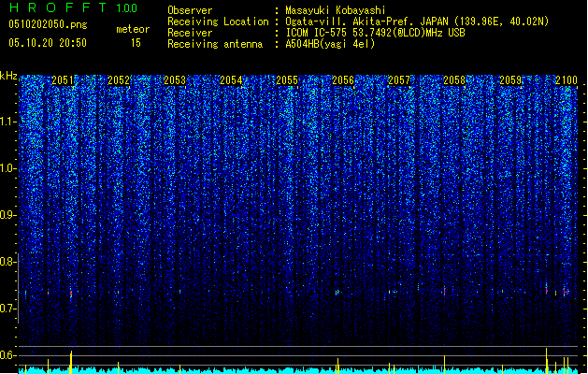Select the 2052 time axis marker

(x=119, y=79)
